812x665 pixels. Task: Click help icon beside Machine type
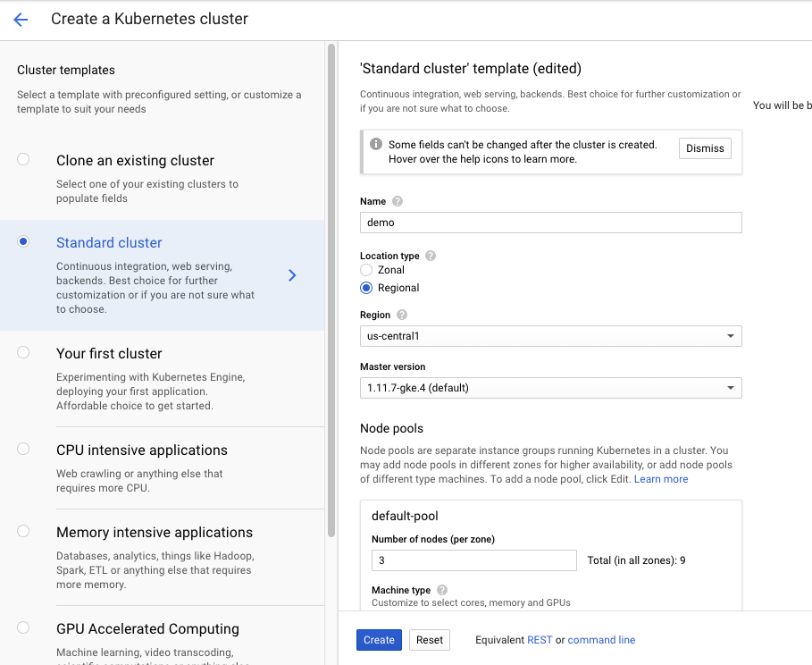click(x=442, y=590)
